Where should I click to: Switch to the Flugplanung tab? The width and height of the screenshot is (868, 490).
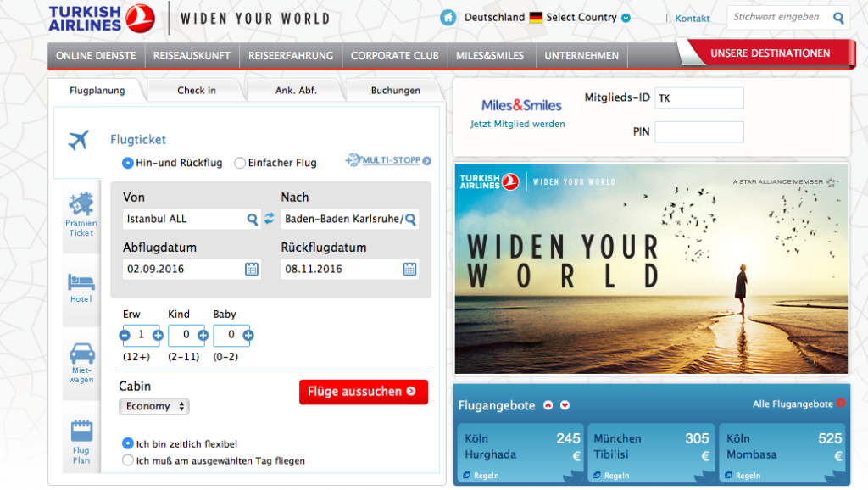97,90
